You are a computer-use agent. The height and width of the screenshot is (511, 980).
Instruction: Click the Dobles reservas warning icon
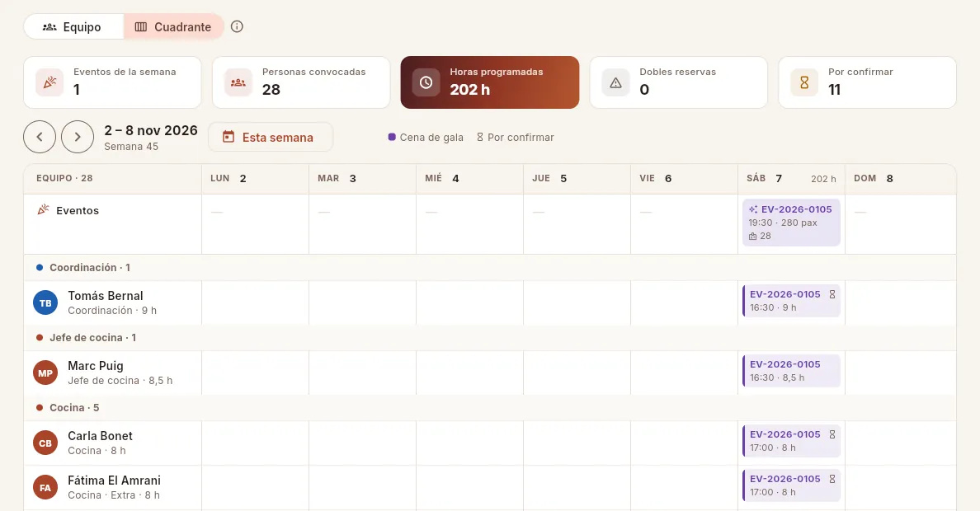(x=615, y=82)
